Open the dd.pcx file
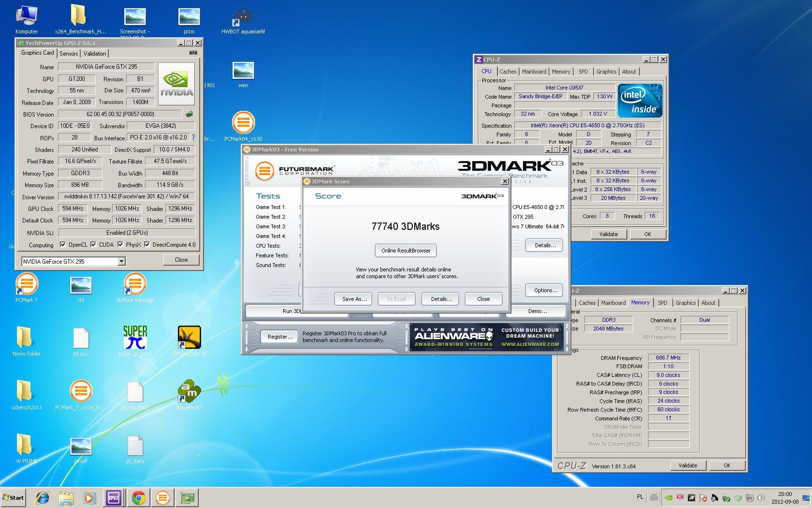Image resolution: width=812 pixels, height=508 pixels. coord(81,341)
